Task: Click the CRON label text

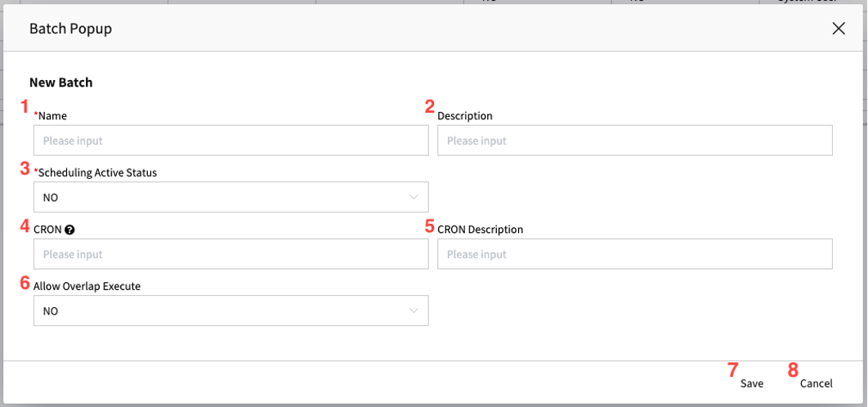Action: [x=47, y=230]
